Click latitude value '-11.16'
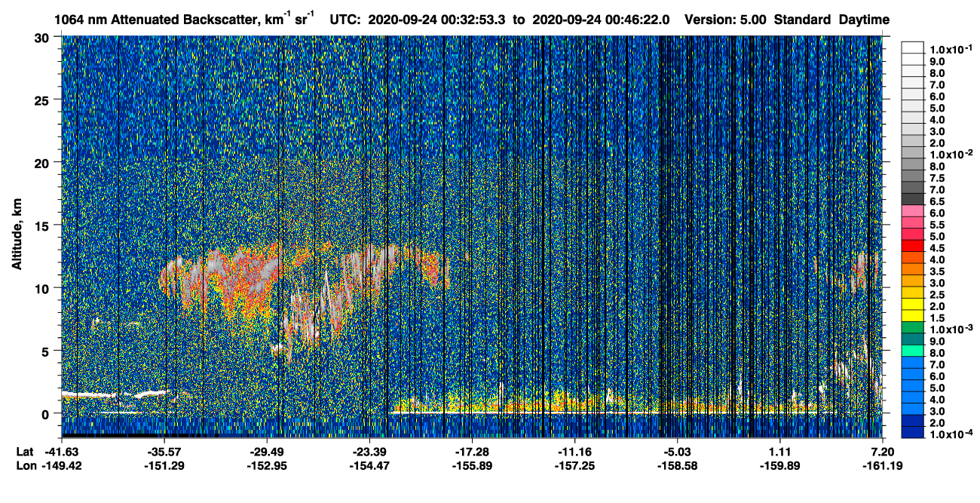Screen dimensions: 980x503 point(574,452)
